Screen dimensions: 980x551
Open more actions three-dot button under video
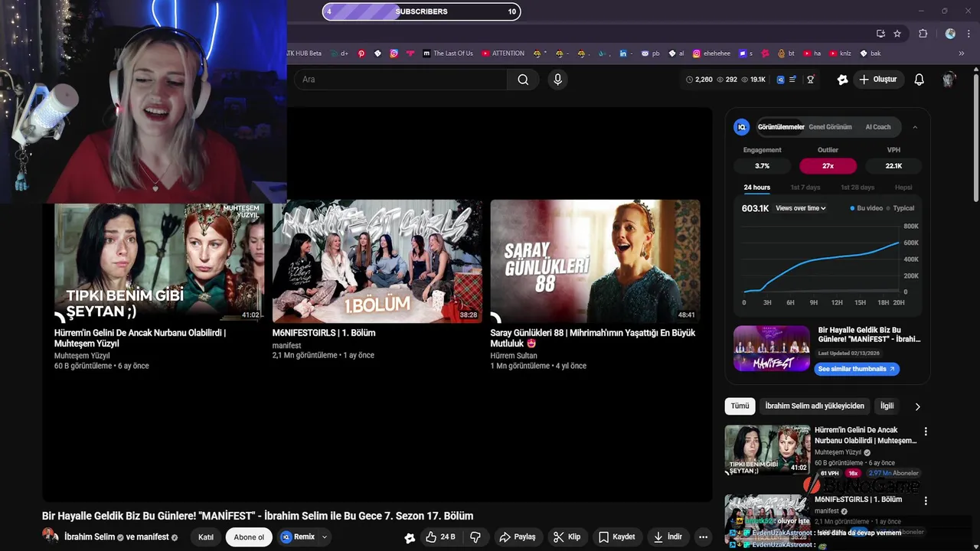click(703, 537)
